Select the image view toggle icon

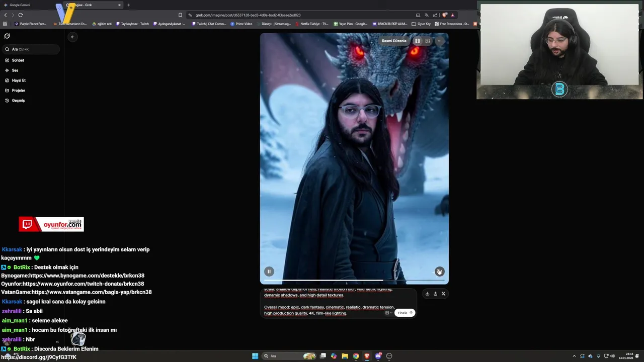(x=428, y=41)
